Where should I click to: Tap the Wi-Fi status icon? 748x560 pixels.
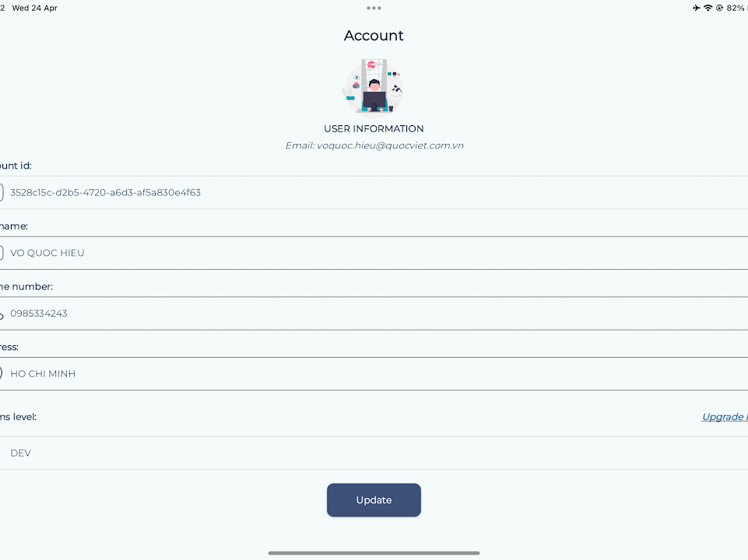(708, 8)
